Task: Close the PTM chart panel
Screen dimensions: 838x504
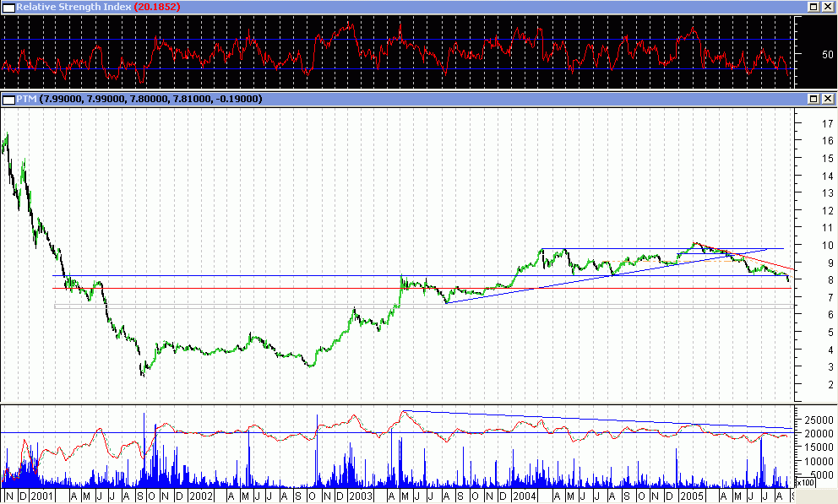Action: click(x=828, y=99)
